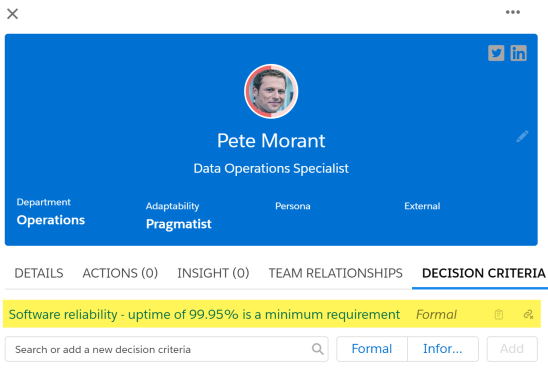This screenshot has width=548, height=382.
Task: Open the ACTIONS (0) tab
Action: (x=120, y=273)
